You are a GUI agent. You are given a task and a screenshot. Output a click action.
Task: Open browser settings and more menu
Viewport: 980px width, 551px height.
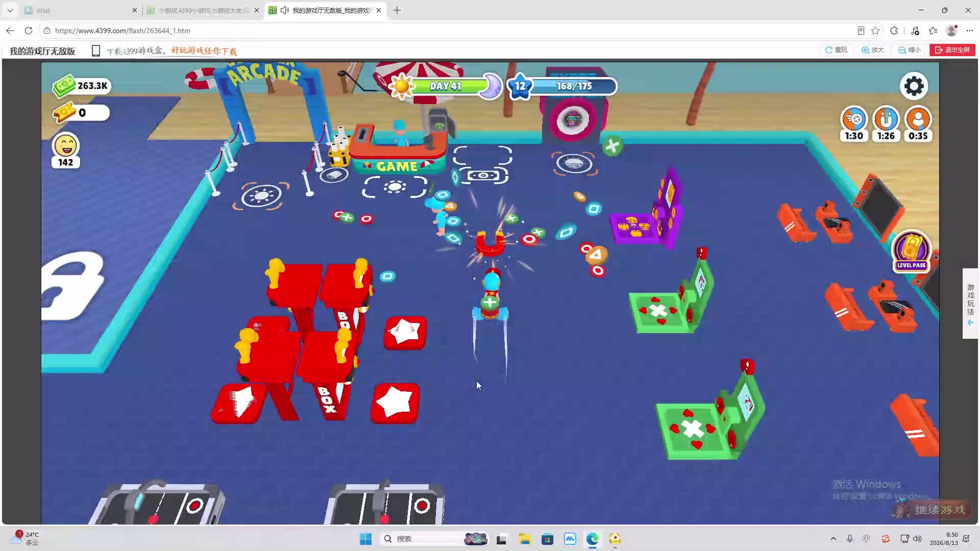(970, 31)
